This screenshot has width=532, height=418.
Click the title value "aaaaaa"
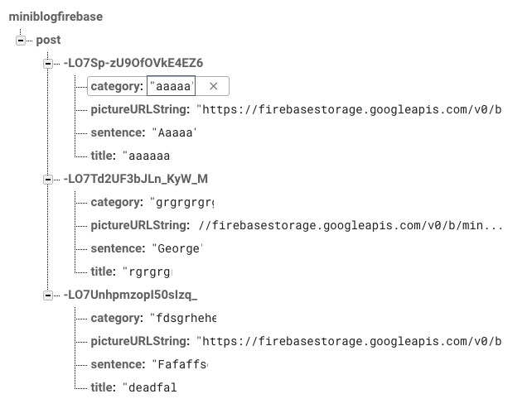pos(151,156)
